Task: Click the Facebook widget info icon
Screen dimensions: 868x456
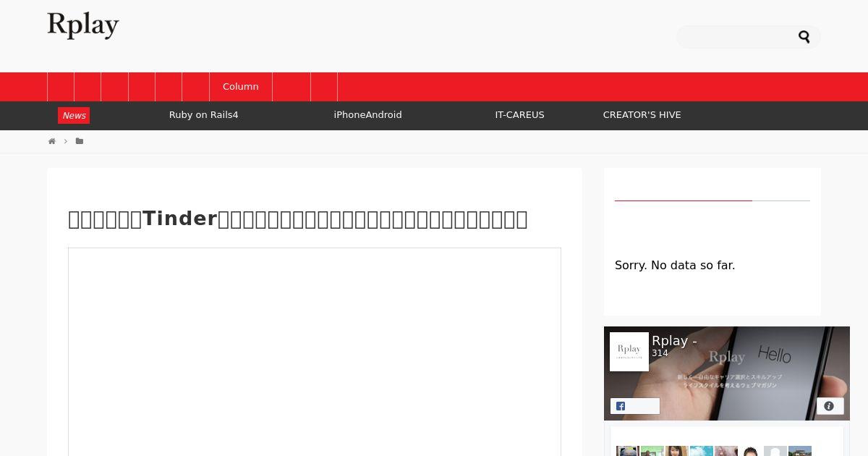Action: pyautogui.click(x=830, y=406)
